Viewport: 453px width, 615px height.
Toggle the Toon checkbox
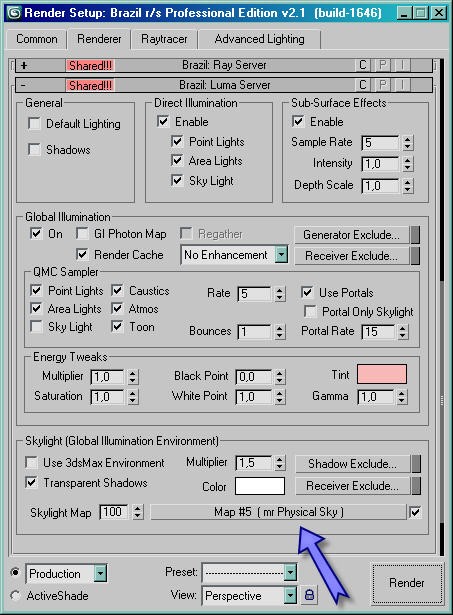[117, 327]
